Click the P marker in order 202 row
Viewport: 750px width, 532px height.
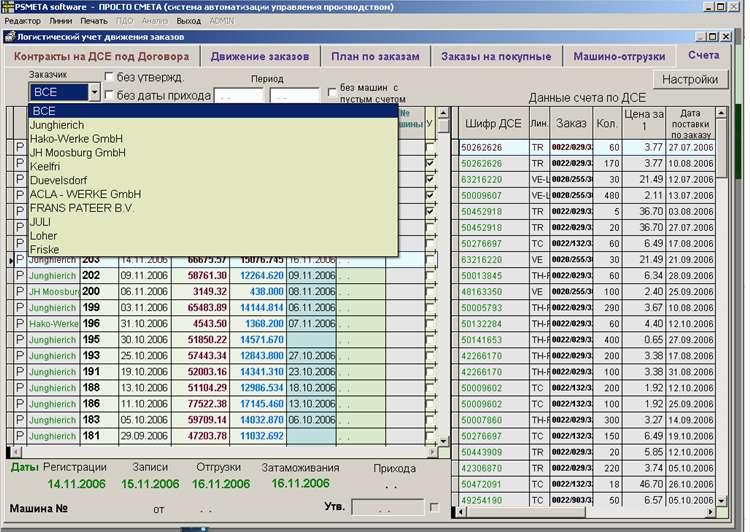pyautogui.click(x=19, y=275)
